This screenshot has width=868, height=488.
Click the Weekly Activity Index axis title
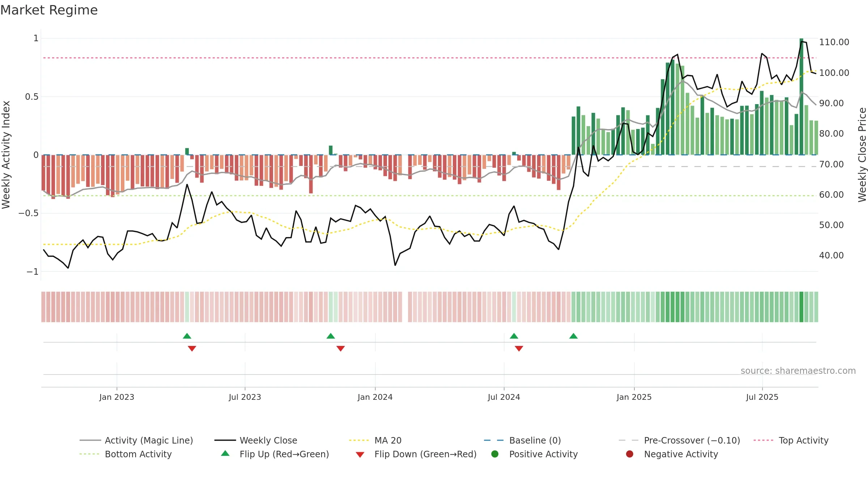pyautogui.click(x=6, y=155)
